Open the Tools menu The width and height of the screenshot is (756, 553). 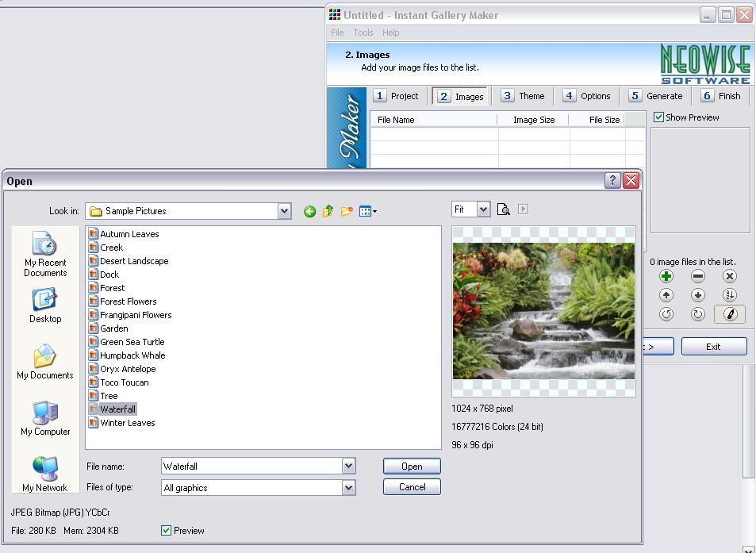click(x=363, y=33)
